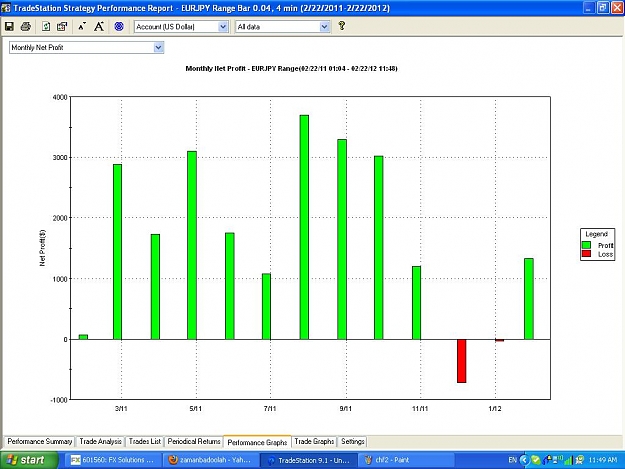Click the 11:49 AM system clock

point(603,460)
